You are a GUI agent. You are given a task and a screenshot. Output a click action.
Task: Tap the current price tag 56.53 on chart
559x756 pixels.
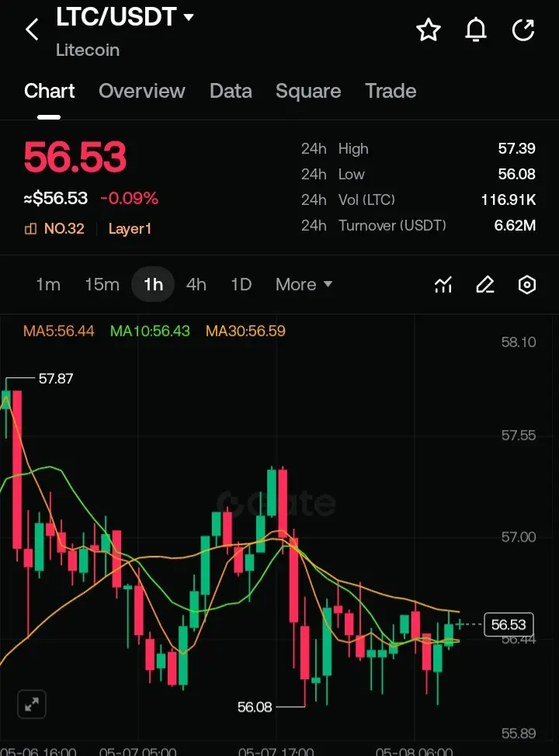pyautogui.click(x=509, y=624)
